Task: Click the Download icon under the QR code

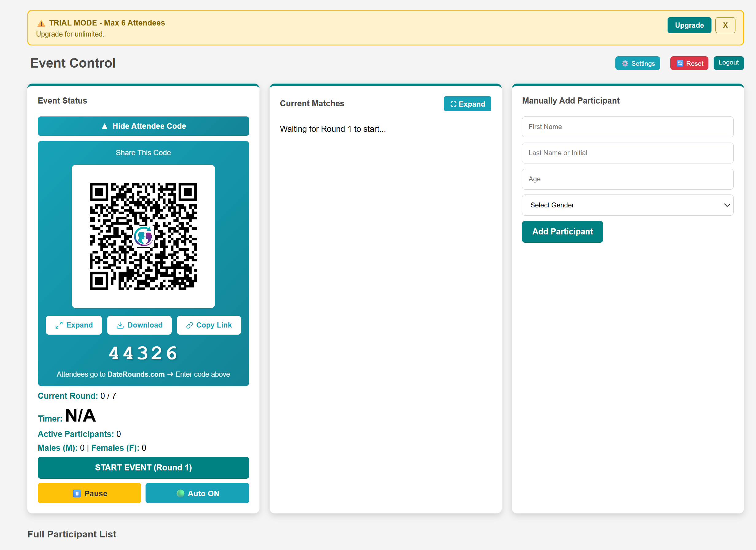Action: pos(120,325)
